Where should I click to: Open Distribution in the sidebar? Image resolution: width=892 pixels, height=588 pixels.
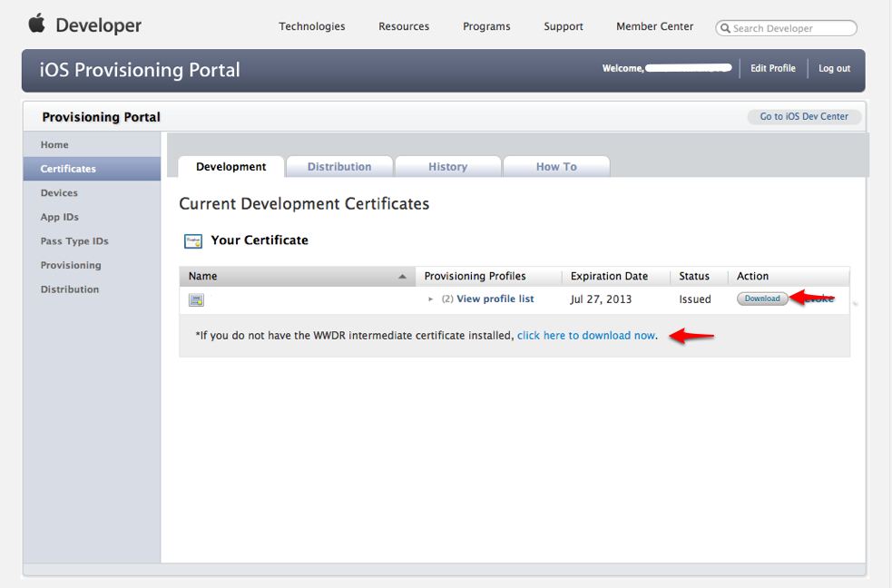[93, 289]
